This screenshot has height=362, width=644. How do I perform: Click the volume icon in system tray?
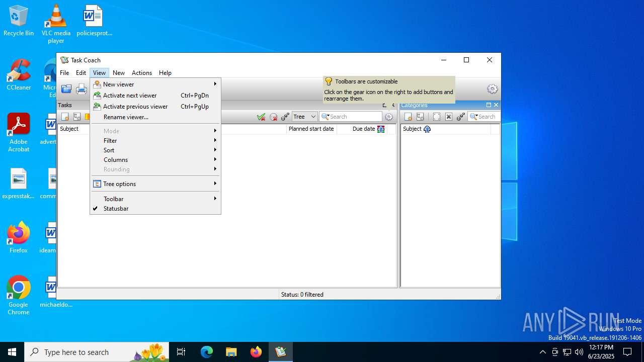579,352
